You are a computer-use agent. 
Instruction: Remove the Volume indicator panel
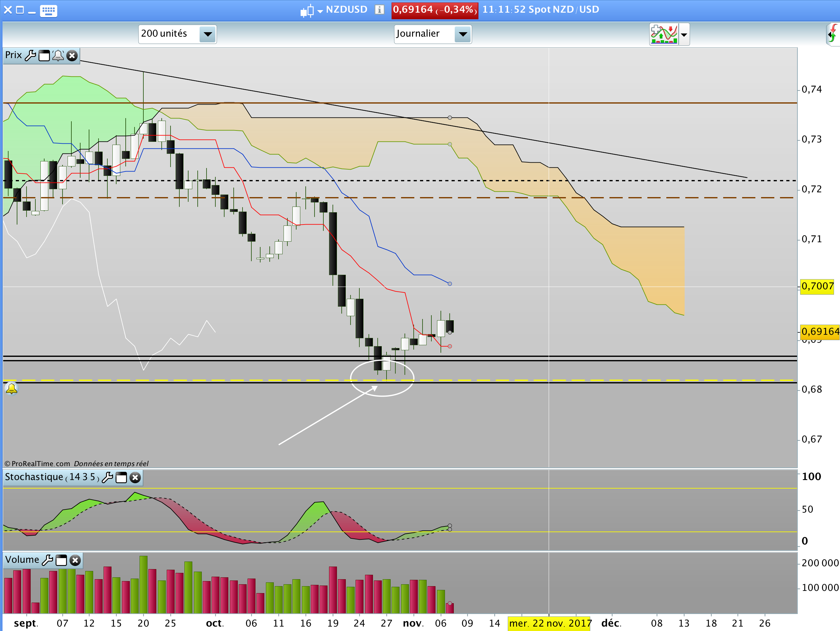click(75, 560)
